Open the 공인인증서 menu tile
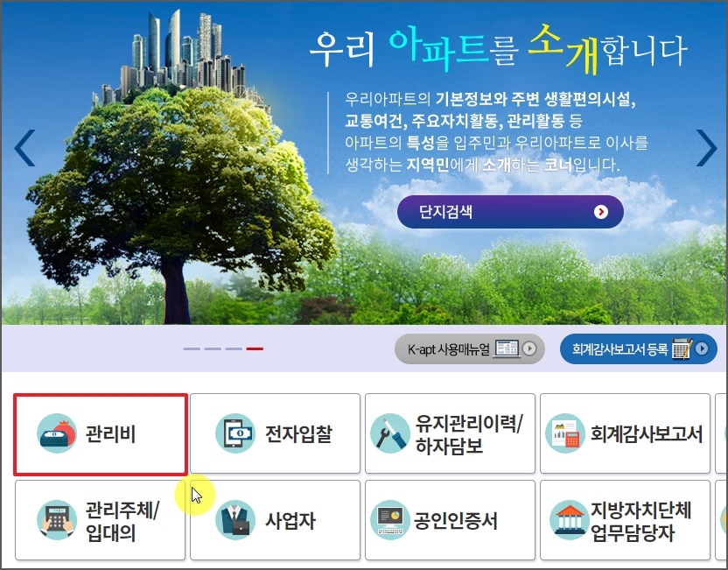The image size is (728, 570). (450, 520)
